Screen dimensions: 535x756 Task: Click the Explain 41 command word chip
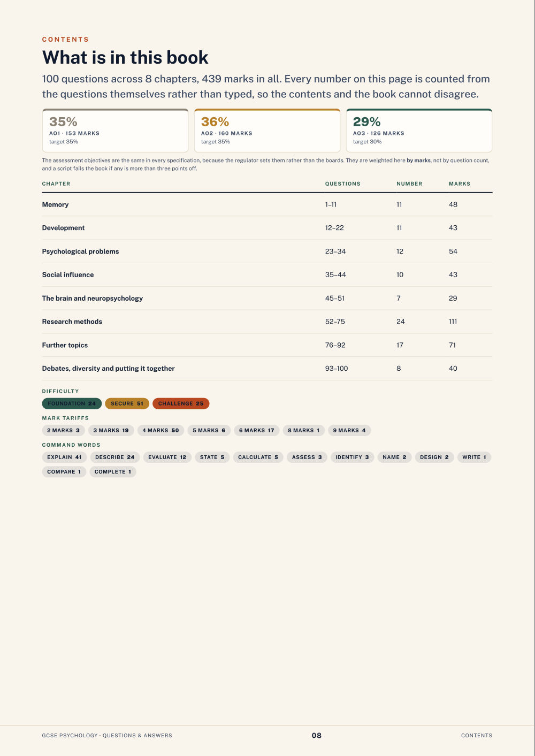click(x=64, y=457)
